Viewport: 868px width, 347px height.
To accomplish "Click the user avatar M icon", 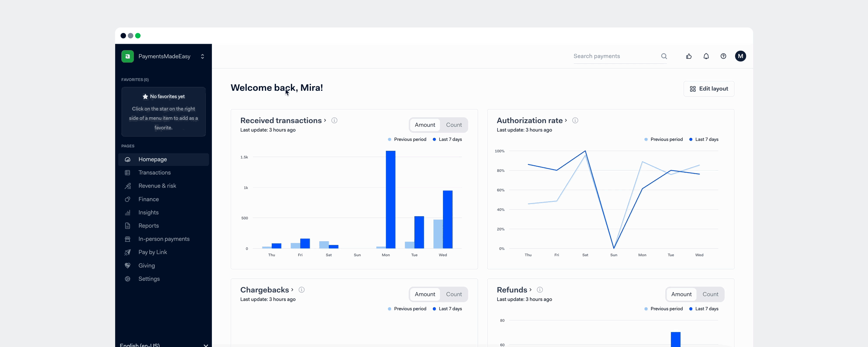I will click(740, 56).
